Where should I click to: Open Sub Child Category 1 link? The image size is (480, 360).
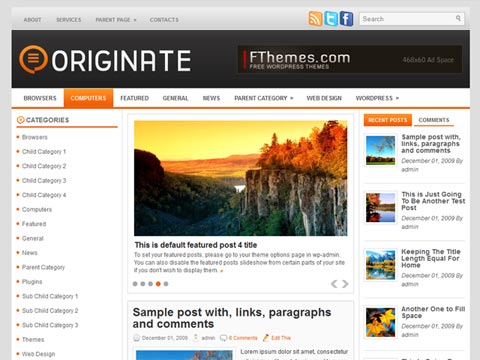point(50,296)
